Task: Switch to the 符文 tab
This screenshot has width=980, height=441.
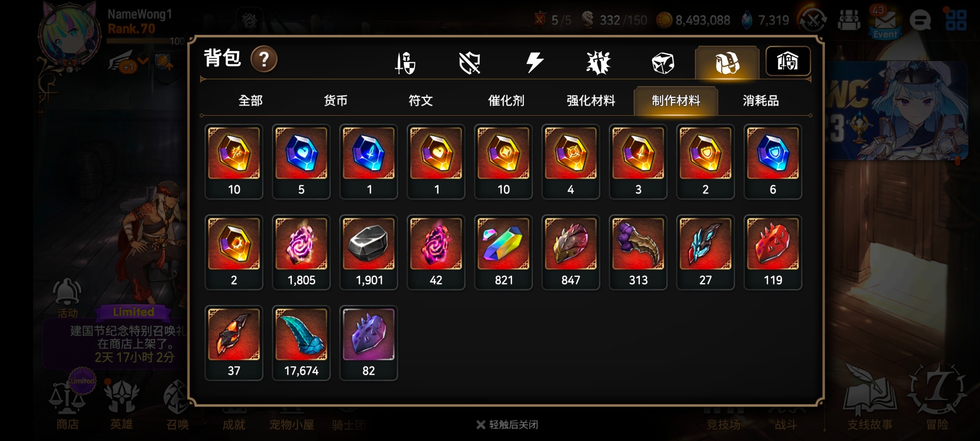Action: tap(421, 100)
